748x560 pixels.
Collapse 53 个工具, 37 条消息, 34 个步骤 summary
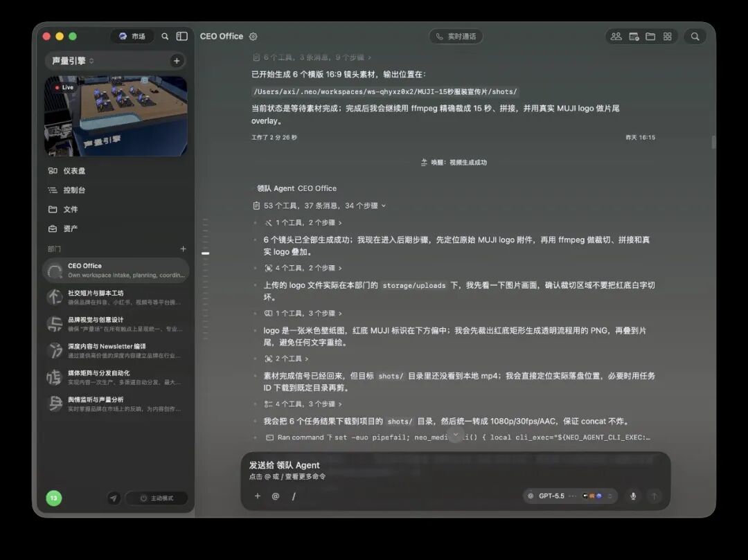319,206
